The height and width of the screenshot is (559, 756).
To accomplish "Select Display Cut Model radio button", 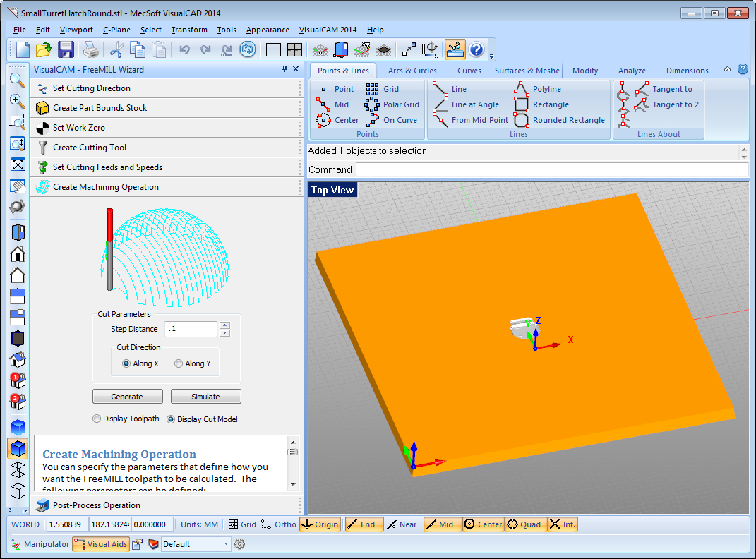I will (171, 419).
